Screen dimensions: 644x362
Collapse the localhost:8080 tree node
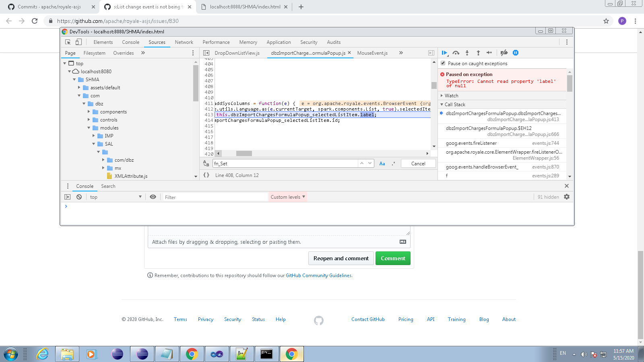tap(69, 71)
